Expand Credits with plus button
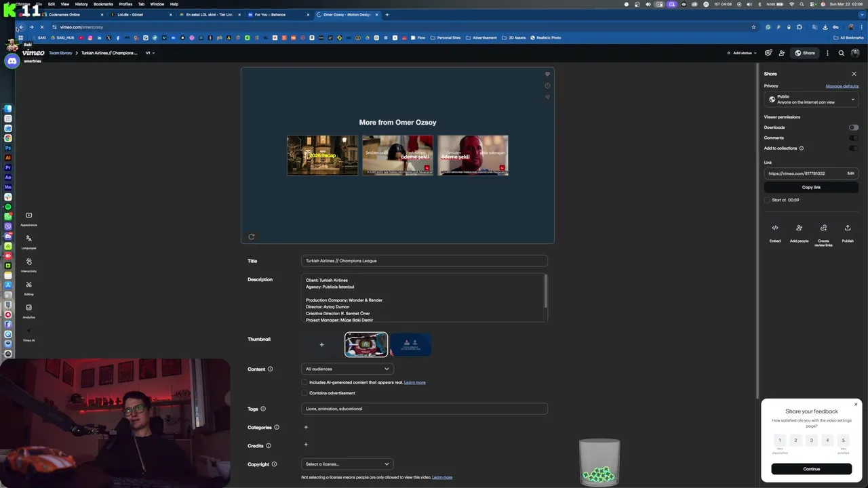The image size is (868, 488). pos(306,445)
